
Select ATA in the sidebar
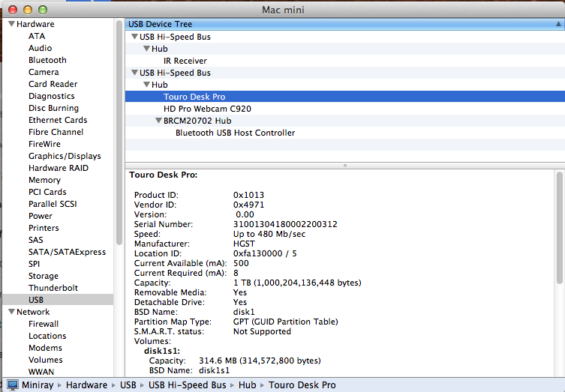(37, 36)
